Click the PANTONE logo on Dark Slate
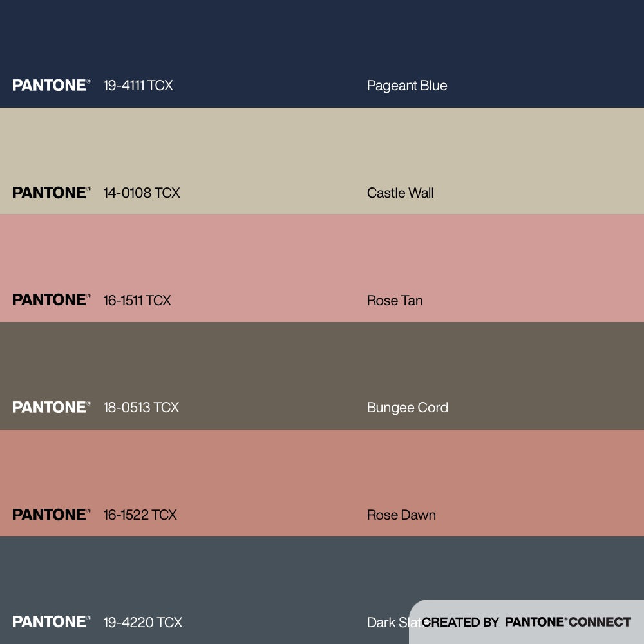This screenshot has width=644, height=644. 51,622
